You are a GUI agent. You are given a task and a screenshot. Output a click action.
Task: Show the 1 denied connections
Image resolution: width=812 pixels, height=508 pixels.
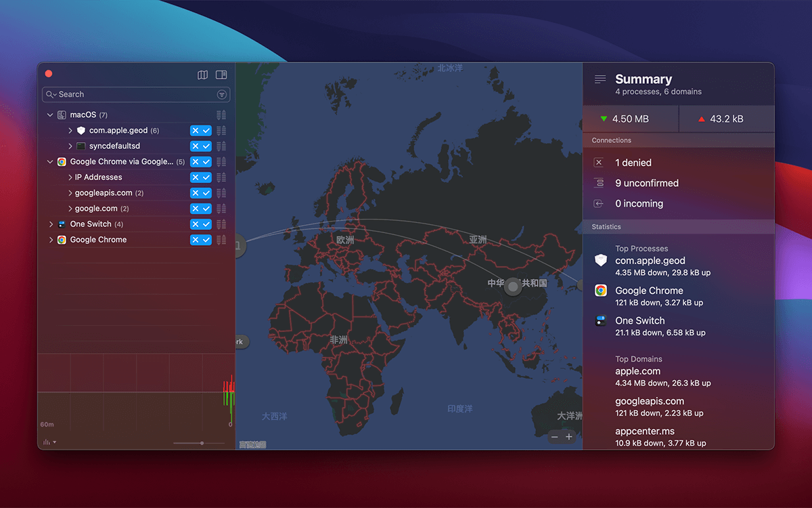(x=633, y=163)
